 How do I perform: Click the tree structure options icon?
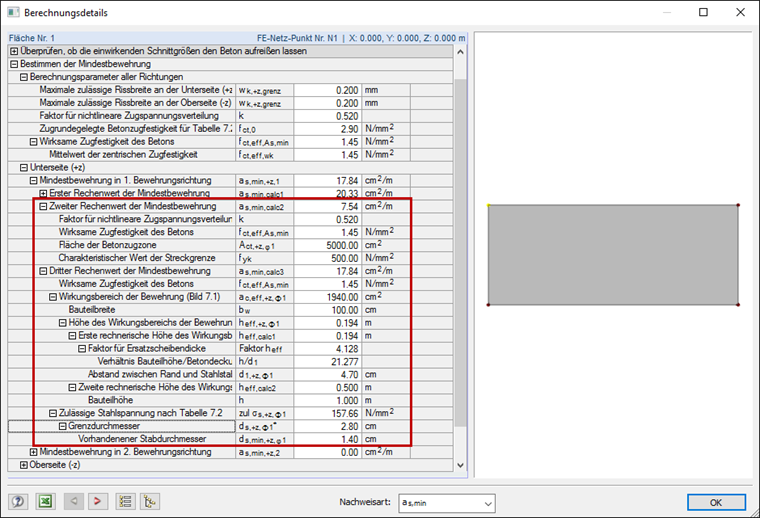150,501
